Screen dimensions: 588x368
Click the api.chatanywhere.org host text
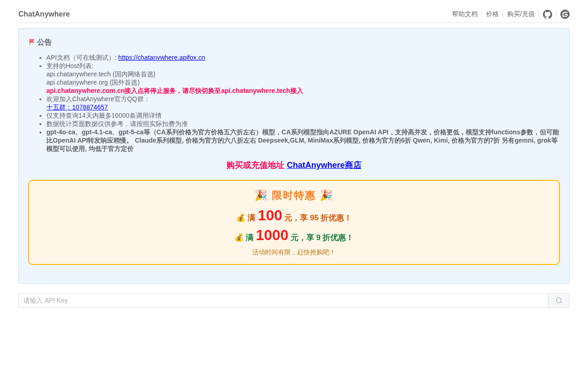click(93, 82)
